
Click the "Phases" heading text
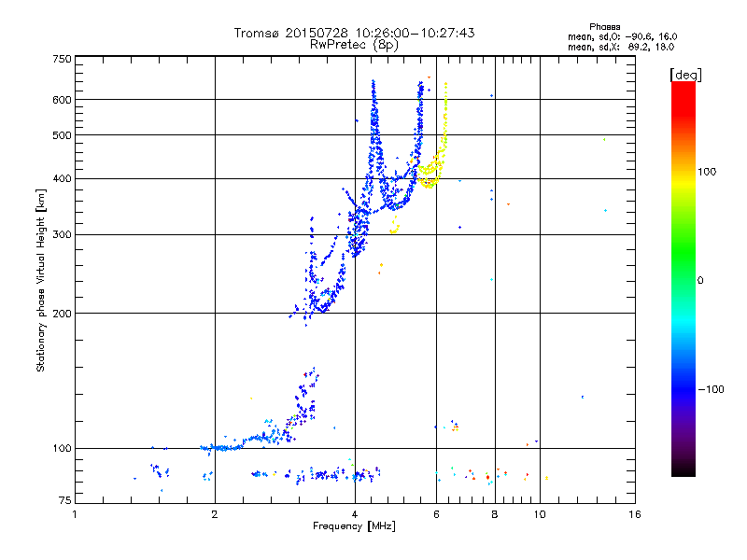pyautogui.click(x=604, y=27)
